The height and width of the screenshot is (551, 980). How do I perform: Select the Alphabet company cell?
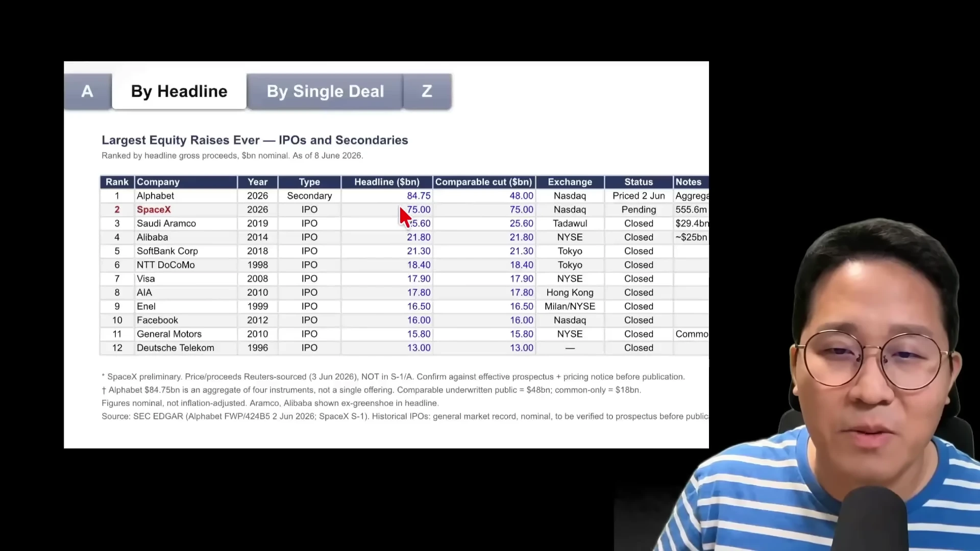tap(186, 196)
